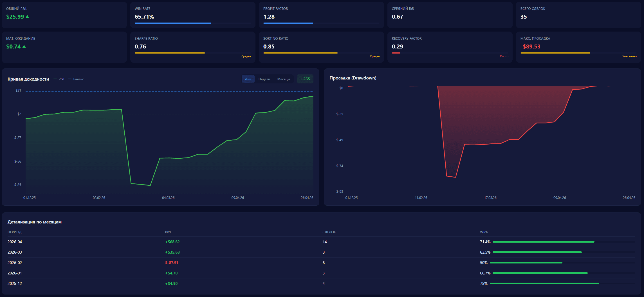644x297 pixels.
Task: Click the green up arrow beside $25.99
Action: (x=27, y=16)
